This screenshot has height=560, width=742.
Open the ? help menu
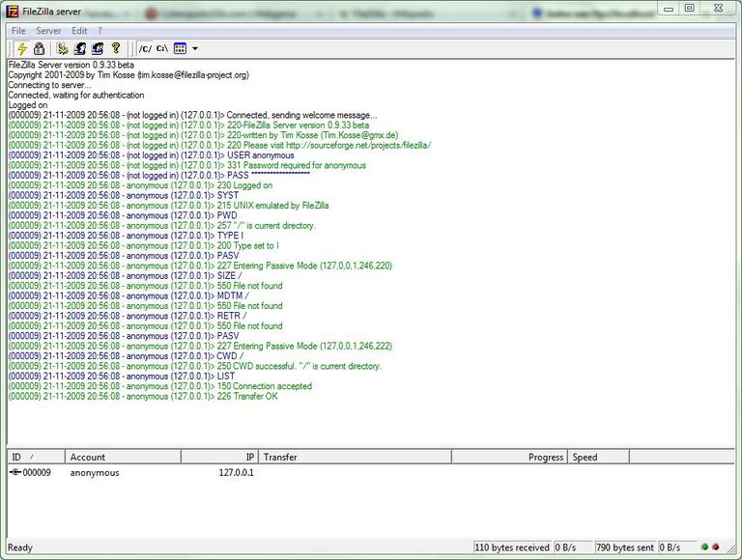[100, 31]
